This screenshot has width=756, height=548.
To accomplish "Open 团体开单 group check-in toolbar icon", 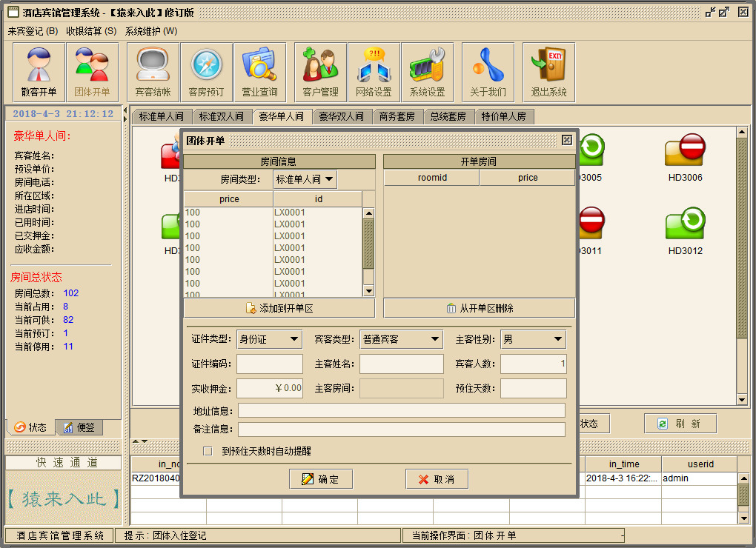I will (x=92, y=73).
